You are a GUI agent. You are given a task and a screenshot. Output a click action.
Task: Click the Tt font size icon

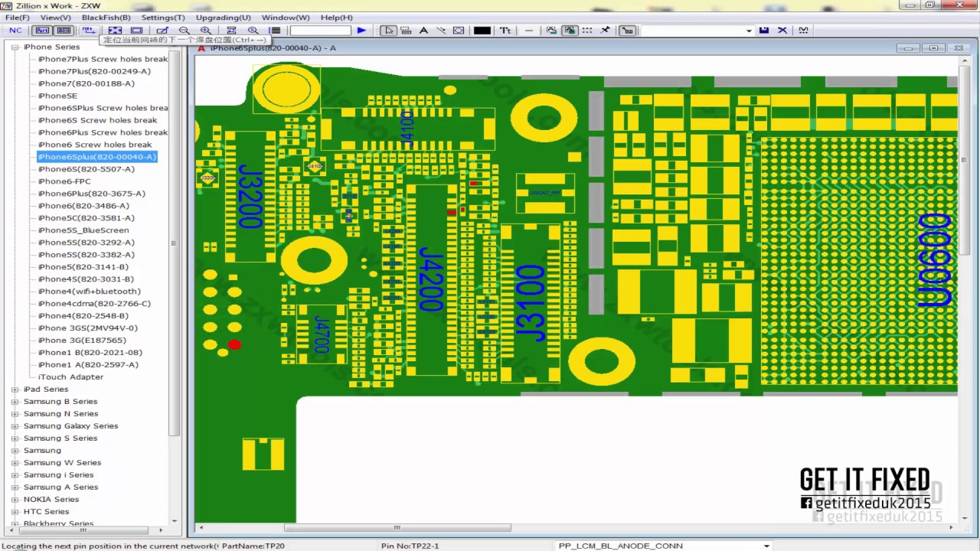pos(505,31)
